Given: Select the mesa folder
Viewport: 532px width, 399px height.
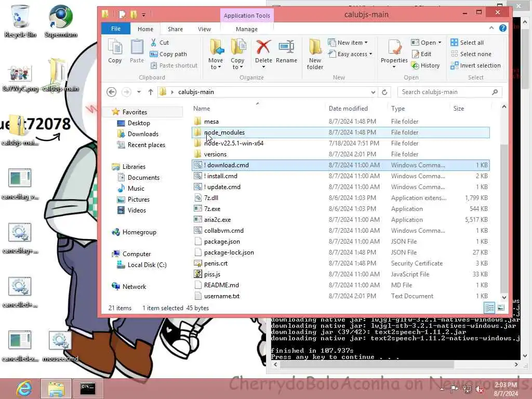Looking at the screenshot, I should pyautogui.click(x=340, y=122).
